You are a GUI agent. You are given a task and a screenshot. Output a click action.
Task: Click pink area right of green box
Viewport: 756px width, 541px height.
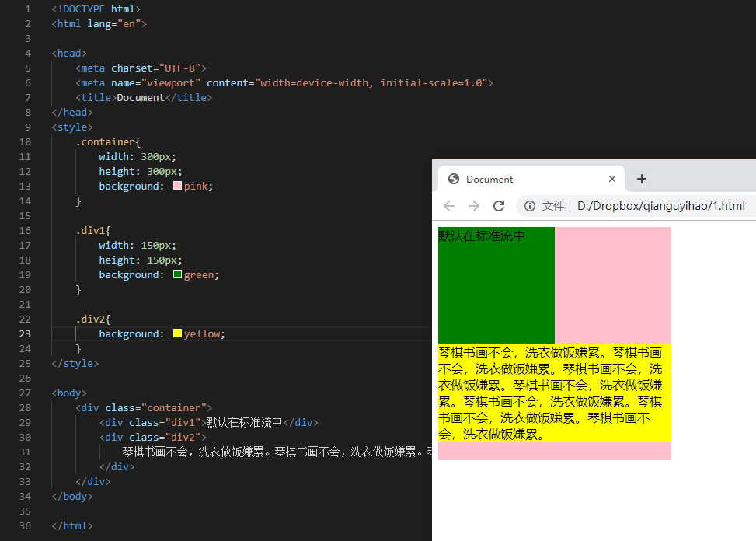(x=612, y=284)
